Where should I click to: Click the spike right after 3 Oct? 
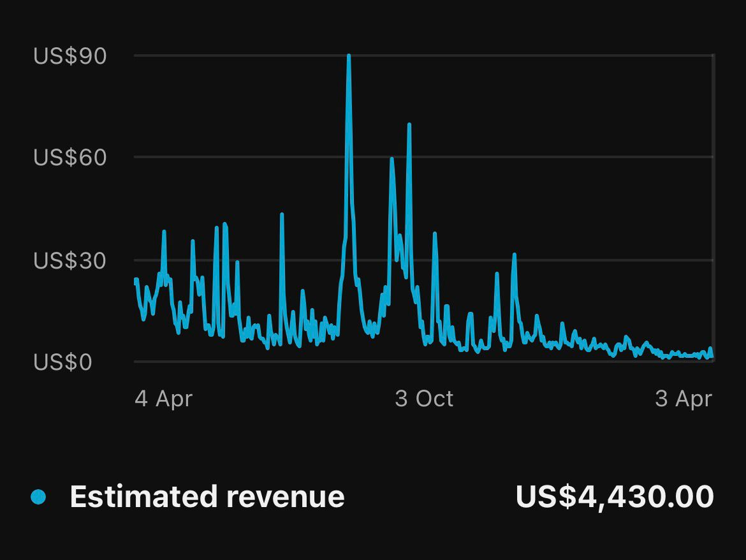435,233
